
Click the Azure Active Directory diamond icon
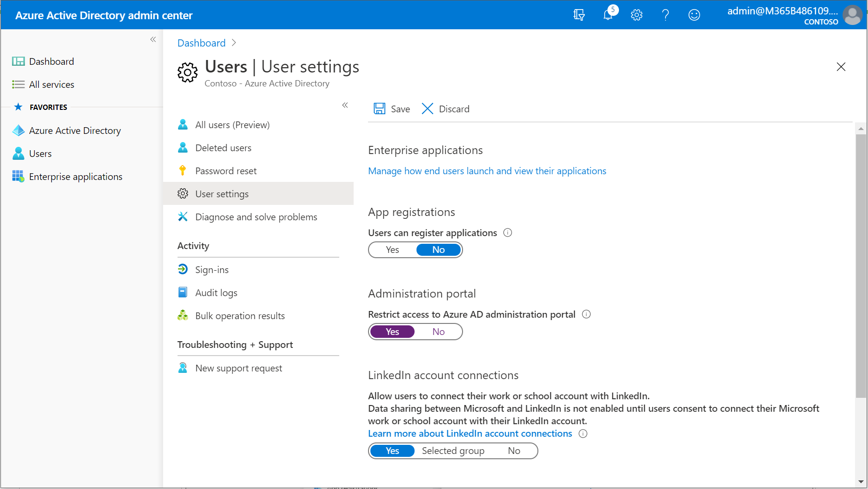tap(18, 131)
